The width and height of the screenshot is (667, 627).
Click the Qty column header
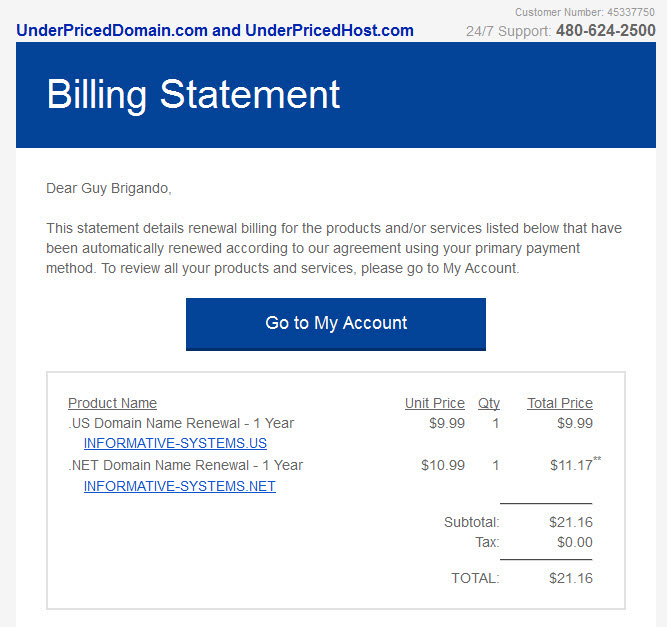tap(489, 403)
